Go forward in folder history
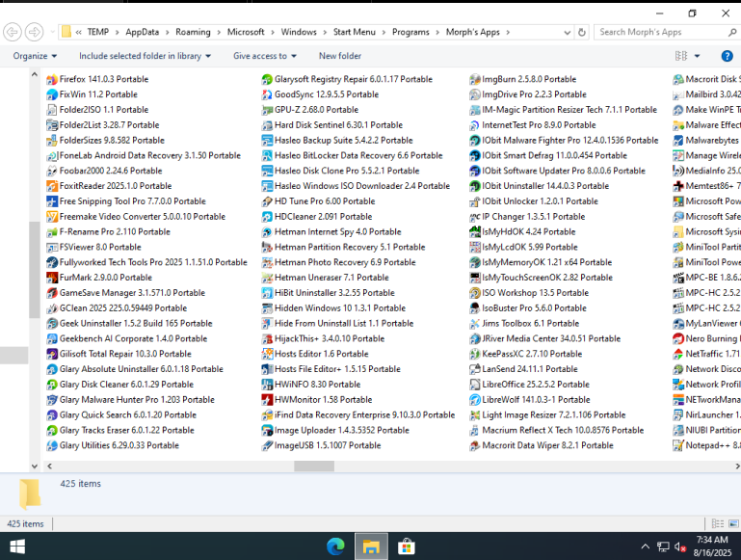This screenshot has width=741, height=560. (x=34, y=32)
